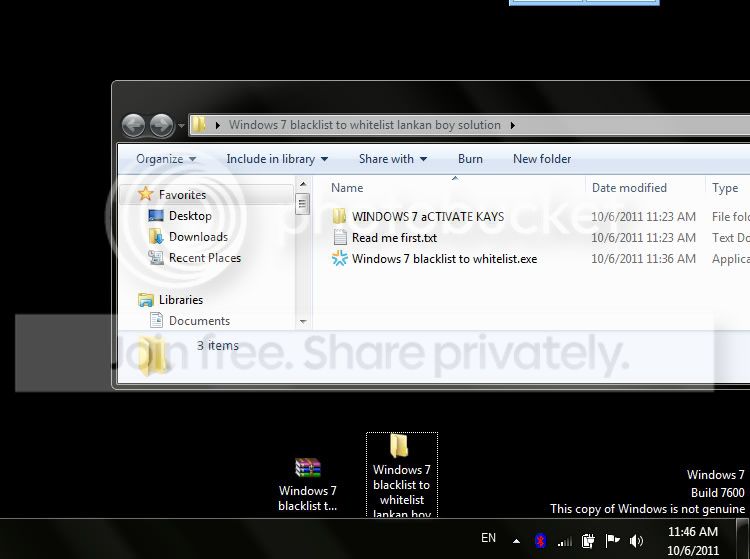Go forward with the Explorer forward arrow
750x559 pixels.
tap(162, 126)
